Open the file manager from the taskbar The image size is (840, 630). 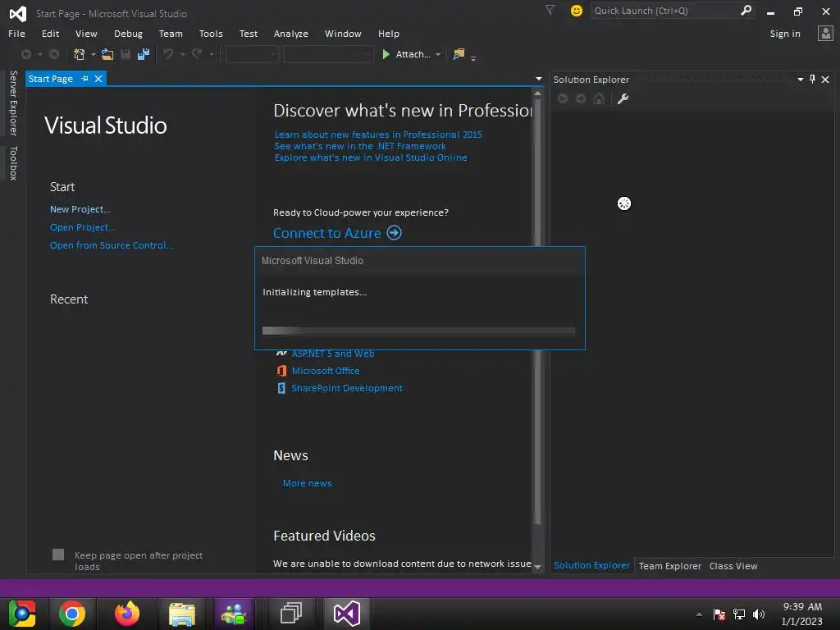(x=182, y=614)
